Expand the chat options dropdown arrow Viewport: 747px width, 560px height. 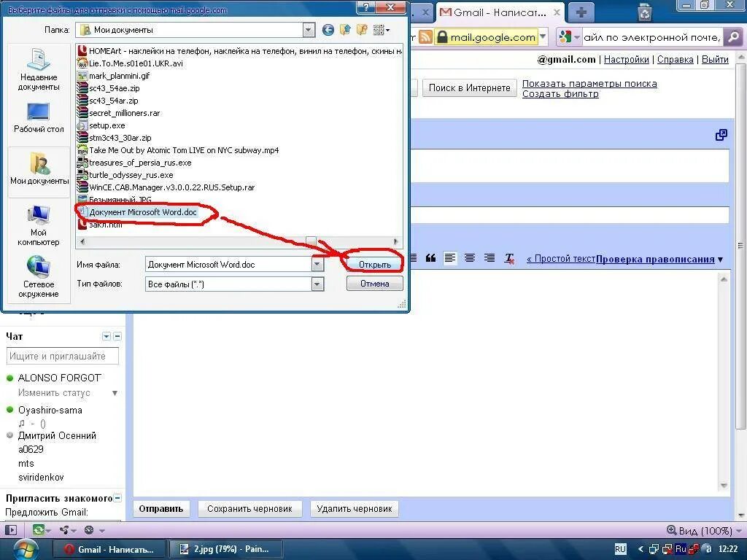coord(107,337)
